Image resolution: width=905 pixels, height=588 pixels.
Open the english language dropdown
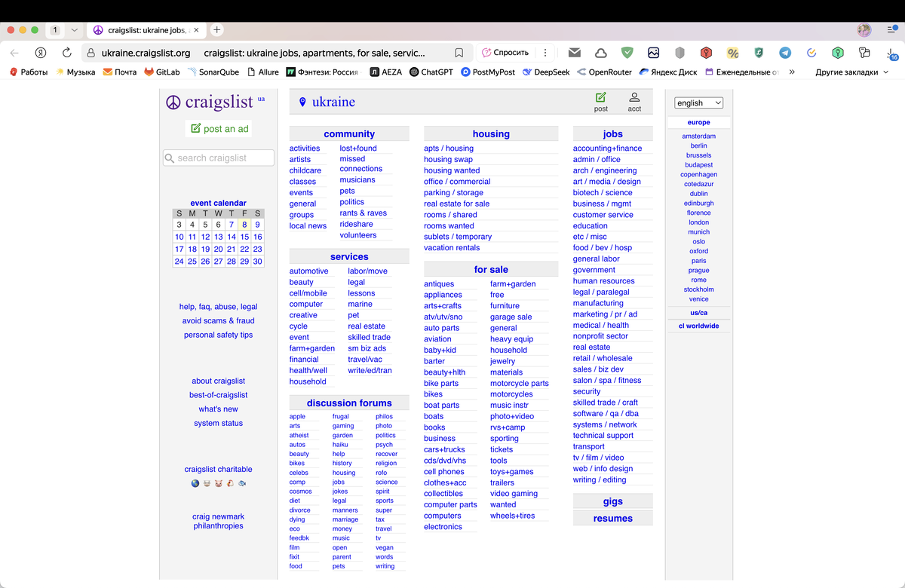click(x=699, y=103)
